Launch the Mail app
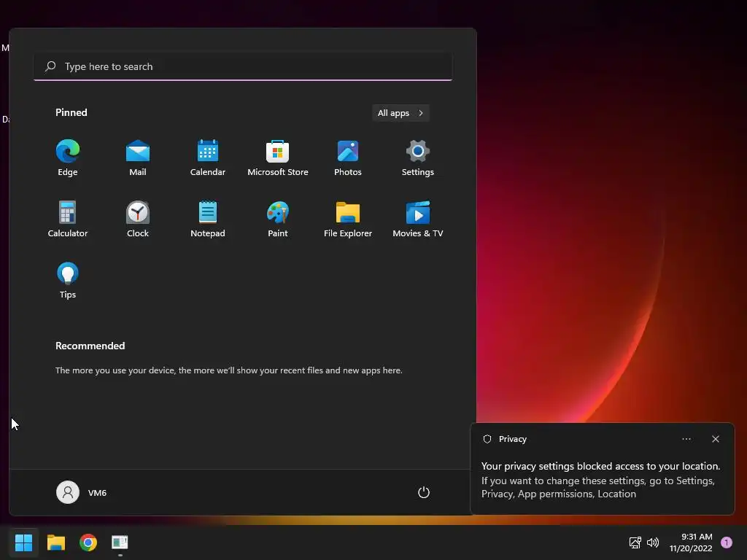 point(138,158)
